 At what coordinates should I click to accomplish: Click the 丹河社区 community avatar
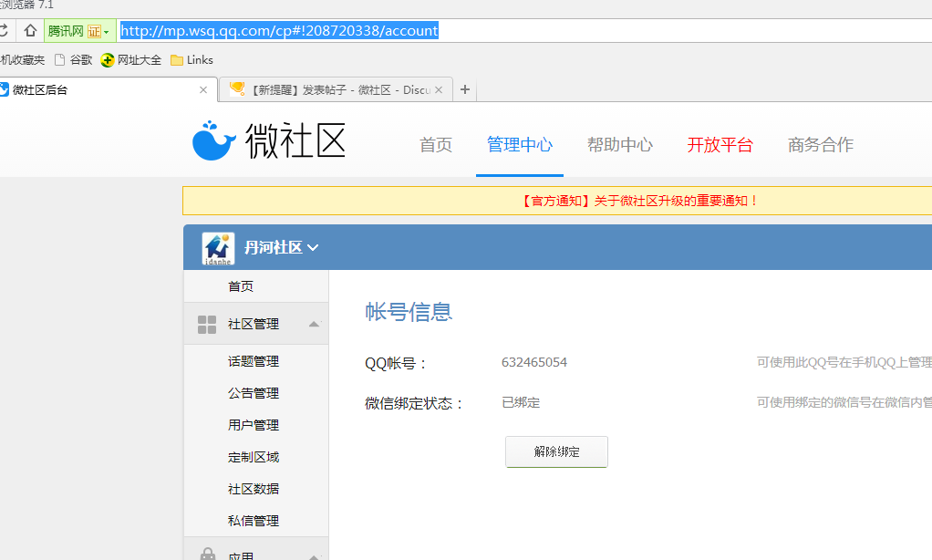click(x=218, y=248)
